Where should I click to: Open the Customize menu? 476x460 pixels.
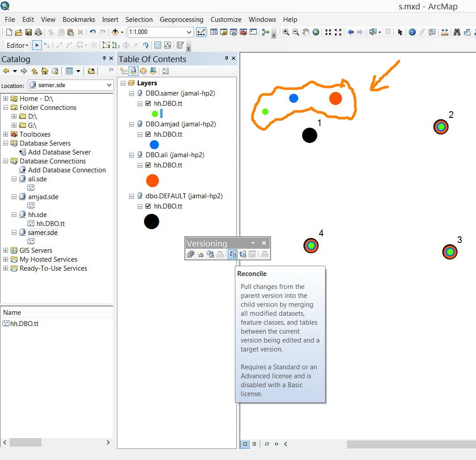(x=226, y=20)
